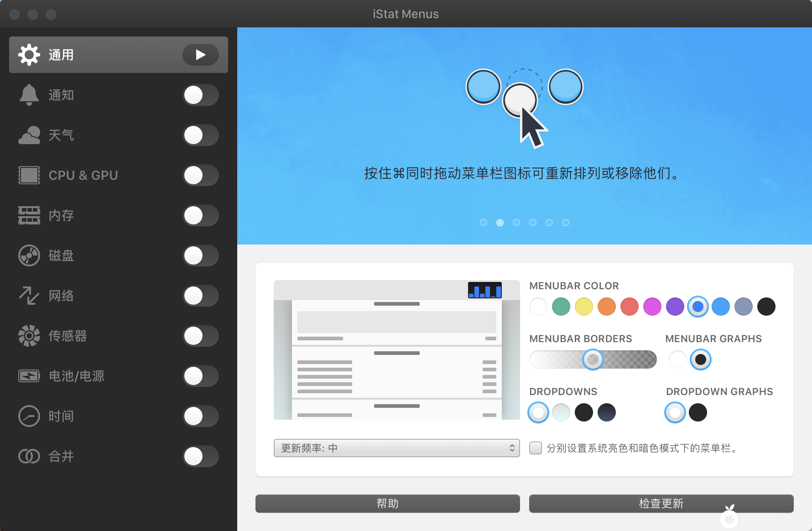The image size is (812, 531).
Task: Open the 更新频率 dropdown
Action: click(396, 448)
